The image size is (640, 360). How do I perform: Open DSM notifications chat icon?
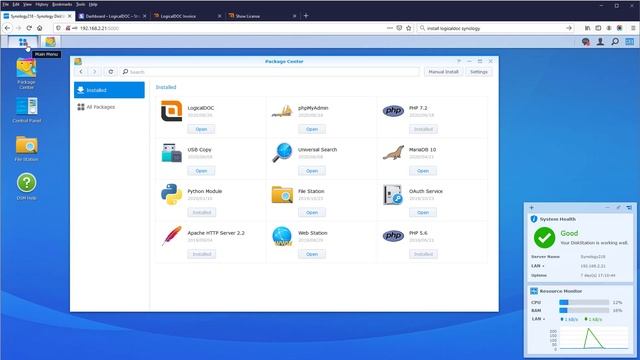(586, 42)
